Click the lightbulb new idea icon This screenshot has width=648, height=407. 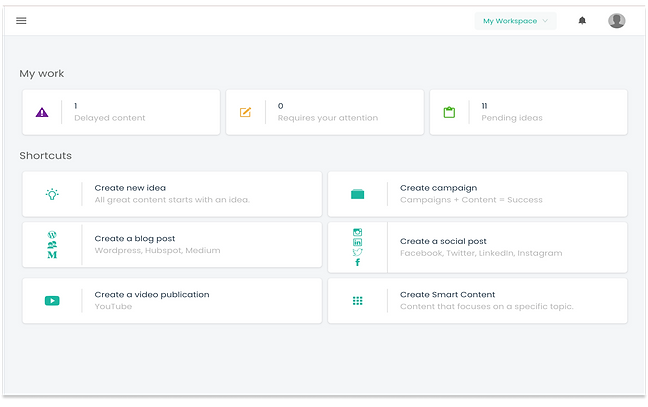[x=52, y=194]
